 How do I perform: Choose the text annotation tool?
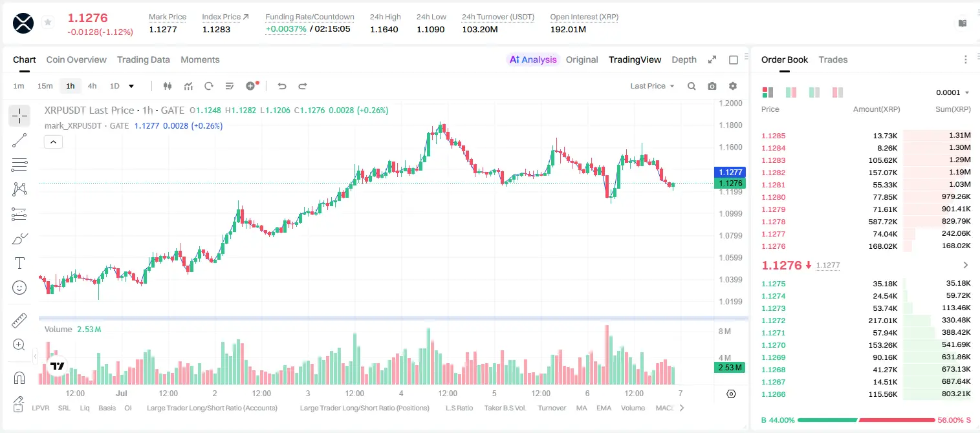pyautogui.click(x=19, y=263)
